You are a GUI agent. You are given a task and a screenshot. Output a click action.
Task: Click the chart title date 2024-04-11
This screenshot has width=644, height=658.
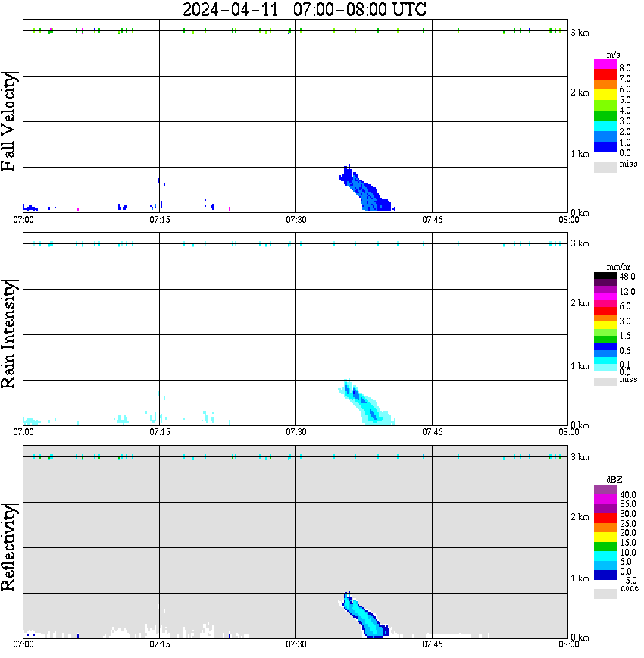tap(230, 9)
